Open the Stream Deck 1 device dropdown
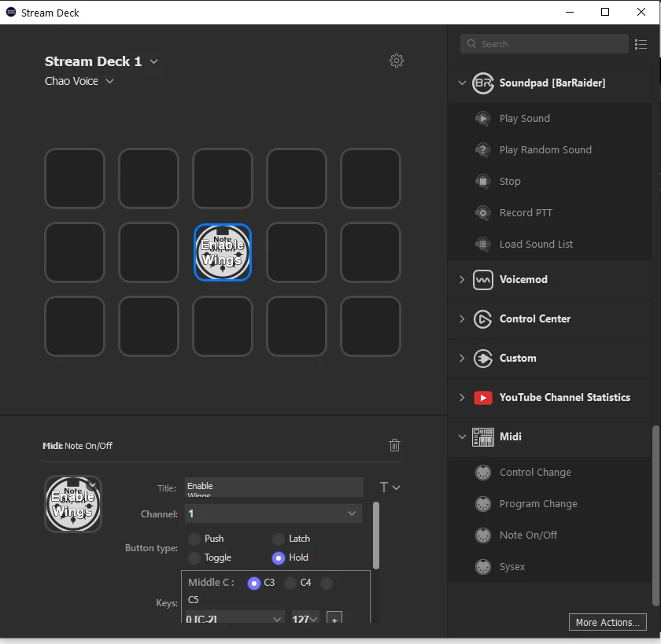Image resolution: width=661 pixels, height=644 pixels. pyautogui.click(x=154, y=61)
